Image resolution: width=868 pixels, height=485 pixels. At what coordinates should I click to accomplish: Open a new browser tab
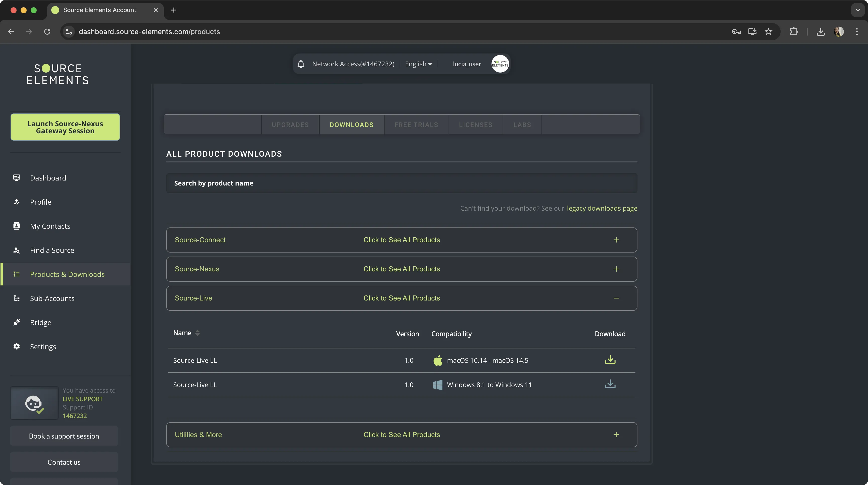174,10
